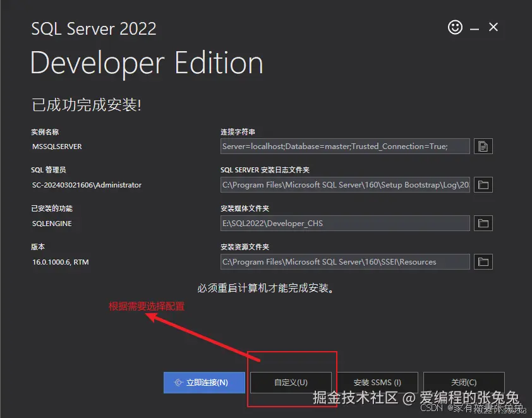
Task: Click the Setup Bootstrap log path field
Action: 345,185
